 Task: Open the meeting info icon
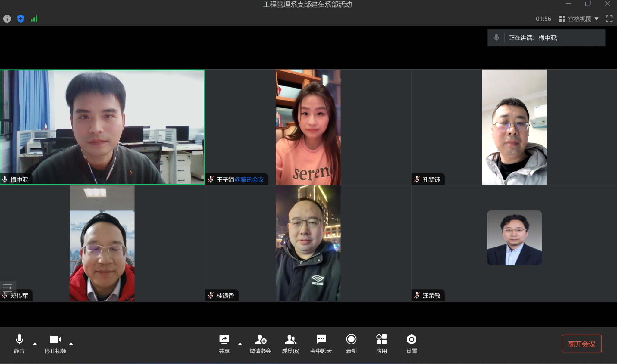[x=7, y=19]
